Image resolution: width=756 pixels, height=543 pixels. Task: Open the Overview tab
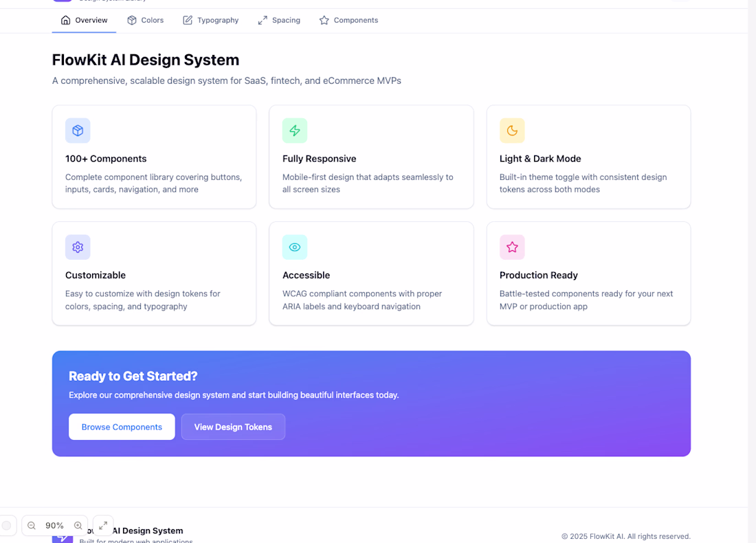click(x=84, y=20)
